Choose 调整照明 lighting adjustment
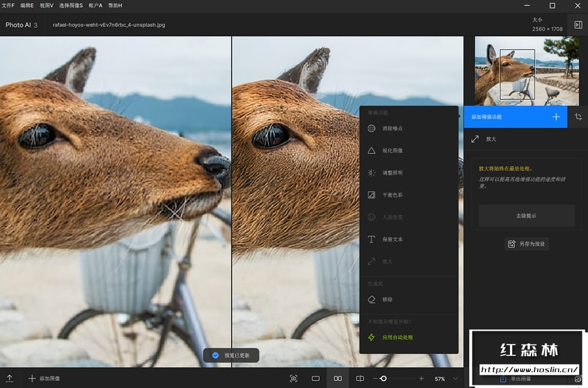The image size is (588, 388). 393,173
